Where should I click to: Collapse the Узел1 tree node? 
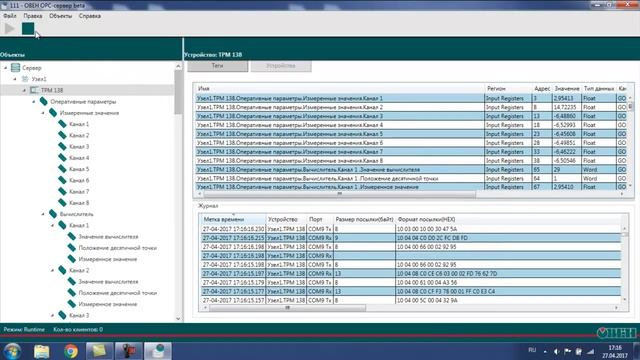[15, 79]
